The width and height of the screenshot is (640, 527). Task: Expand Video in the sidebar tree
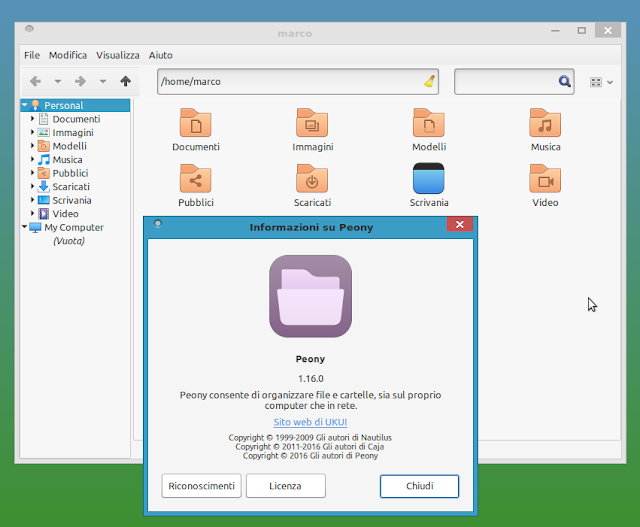[x=32, y=213]
